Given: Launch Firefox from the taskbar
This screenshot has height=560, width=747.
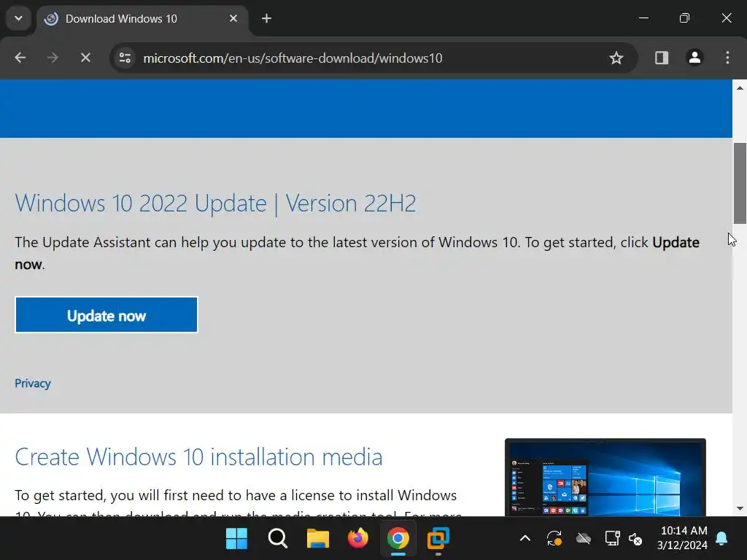Looking at the screenshot, I should point(357,538).
